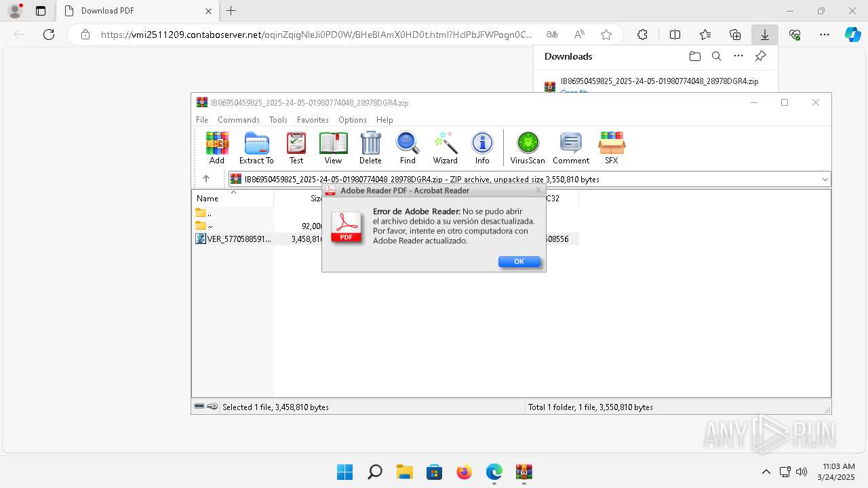Open volume control in system tray
The image size is (868, 488).
(802, 472)
